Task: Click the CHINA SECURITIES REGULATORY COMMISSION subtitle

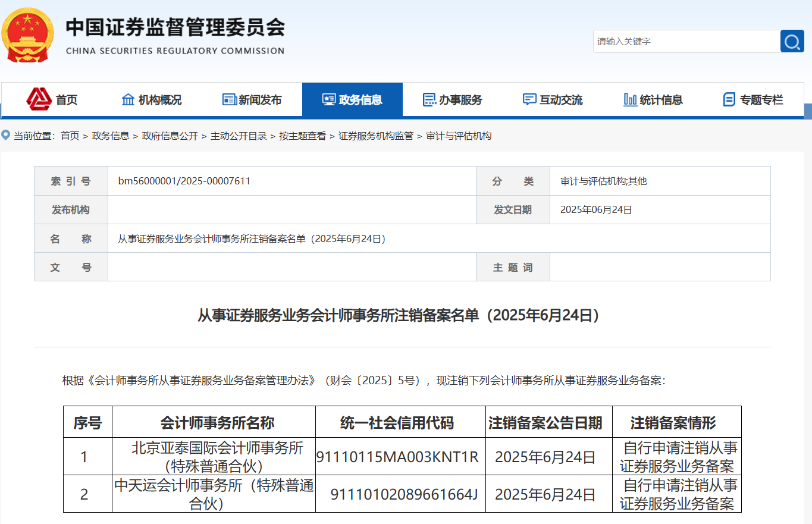Action: tap(175, 51)
